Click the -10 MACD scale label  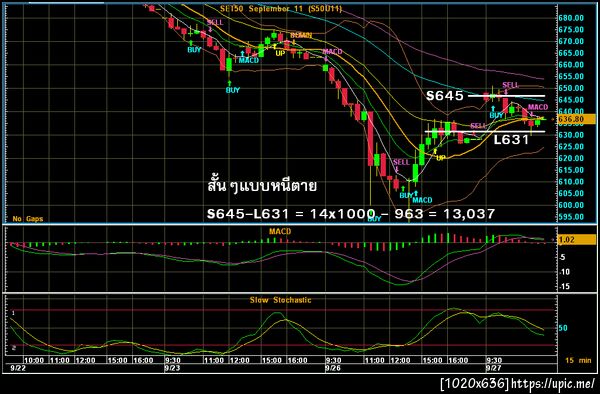tap(564, 272)
